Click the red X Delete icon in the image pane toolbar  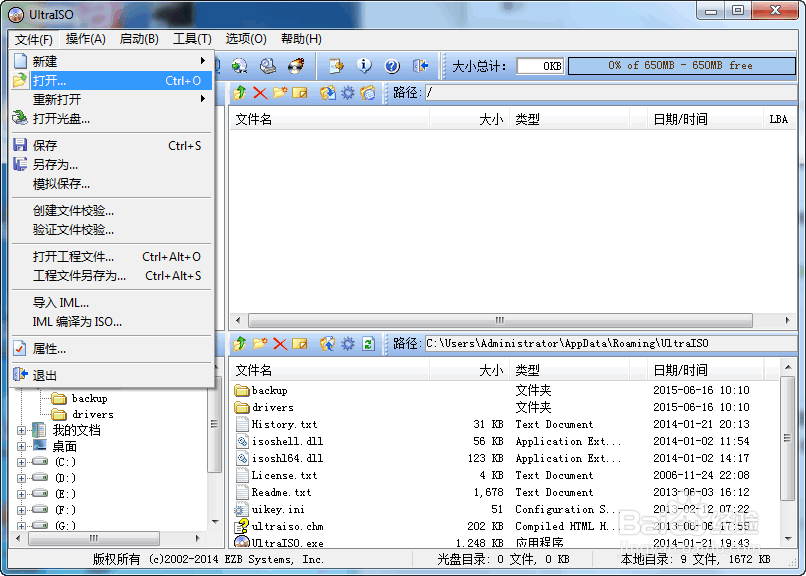[x=260, y=93]
